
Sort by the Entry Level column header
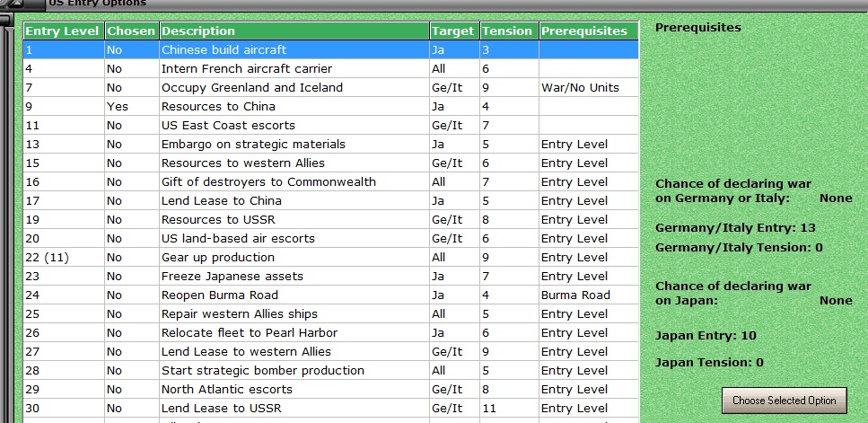[64, 31]
